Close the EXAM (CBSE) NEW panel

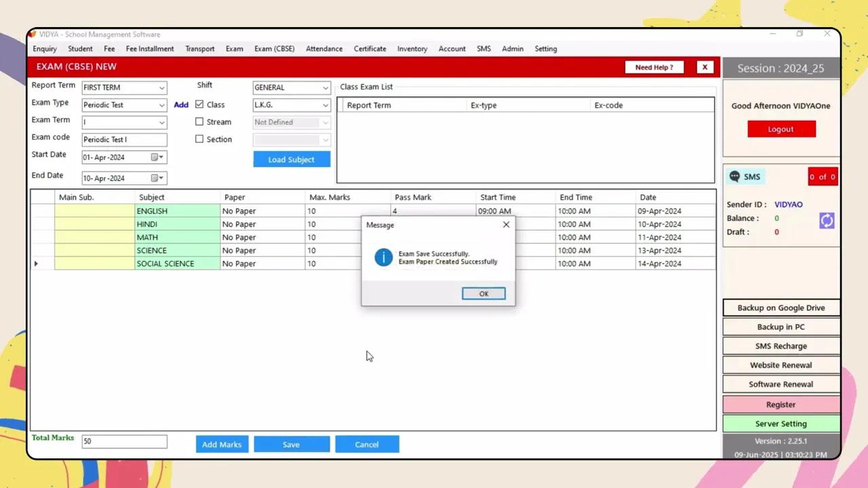click(705, 67)
